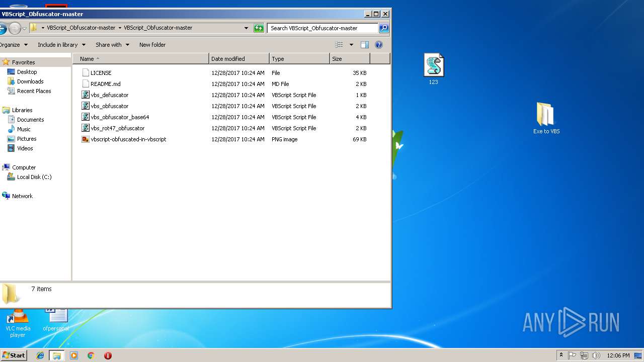Screen dimensions: 644x362
Task: Open Explorer help icon
Action: pyautogui.click(x=379, y=45)
